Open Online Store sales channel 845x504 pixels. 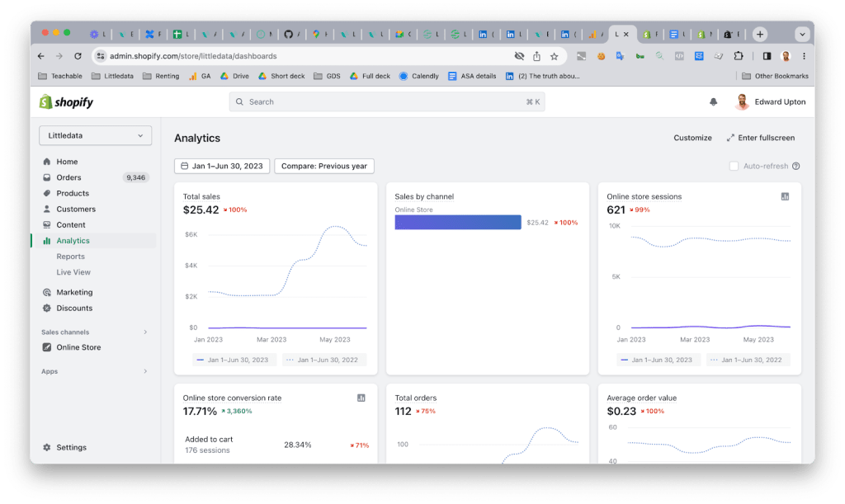[x=78, y=347]
